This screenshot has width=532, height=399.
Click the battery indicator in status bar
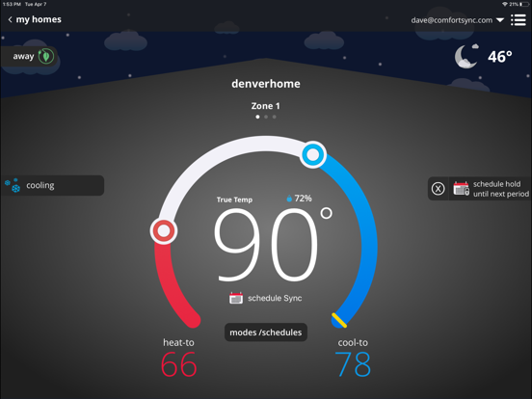tap(524, 4)
